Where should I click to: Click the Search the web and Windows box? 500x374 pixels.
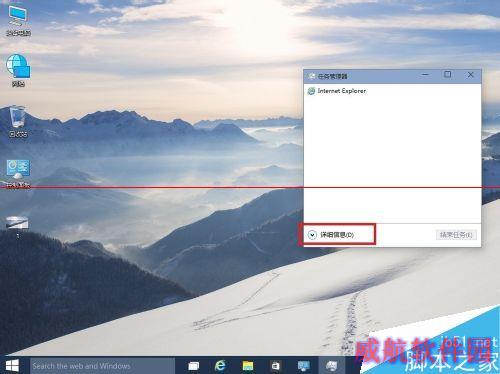click(102, 366)
